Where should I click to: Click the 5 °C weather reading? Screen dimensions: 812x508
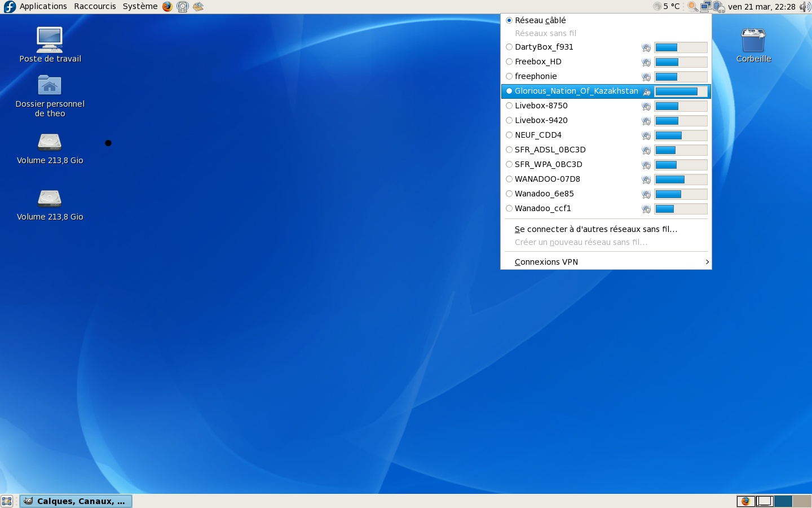coord(672,7)
